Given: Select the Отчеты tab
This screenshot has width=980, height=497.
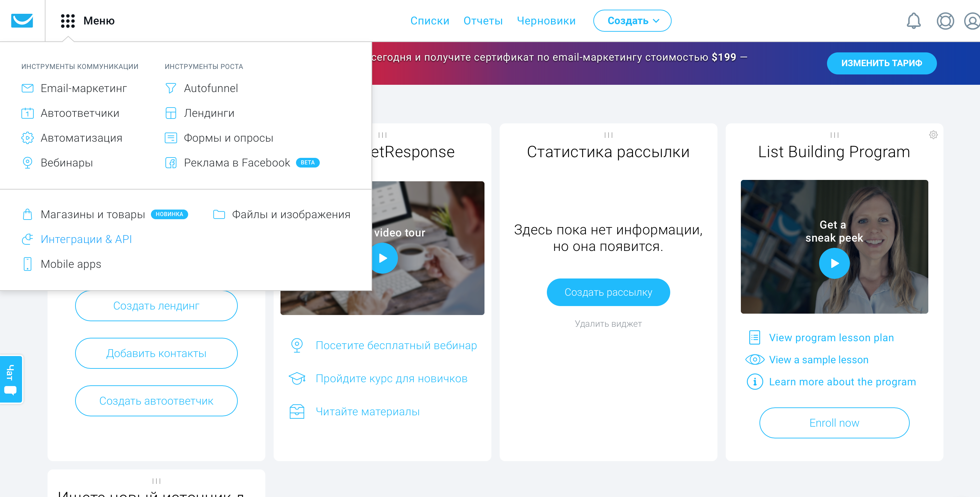Looking at the screenshot, I should click(x=483, y=21).
